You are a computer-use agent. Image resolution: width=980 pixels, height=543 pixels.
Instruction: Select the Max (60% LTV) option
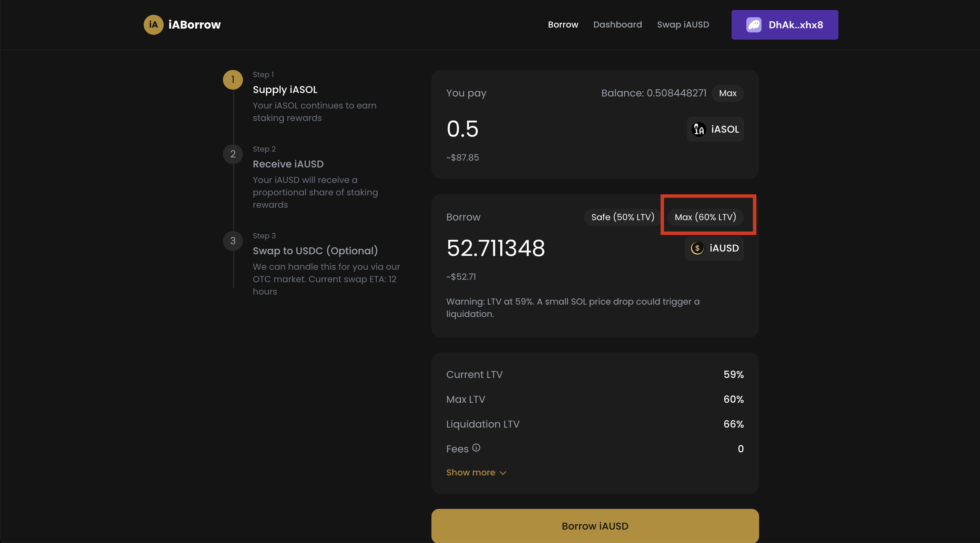705,217
